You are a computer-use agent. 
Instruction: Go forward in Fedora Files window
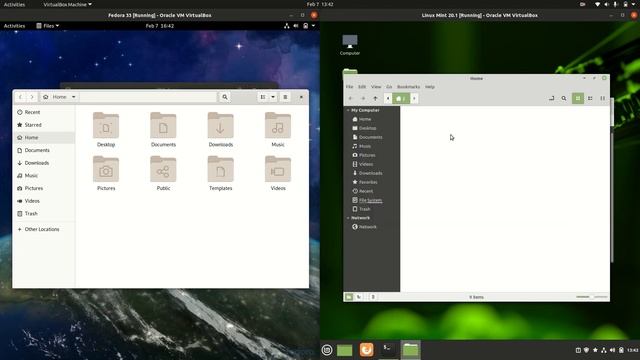pos(32,97)
